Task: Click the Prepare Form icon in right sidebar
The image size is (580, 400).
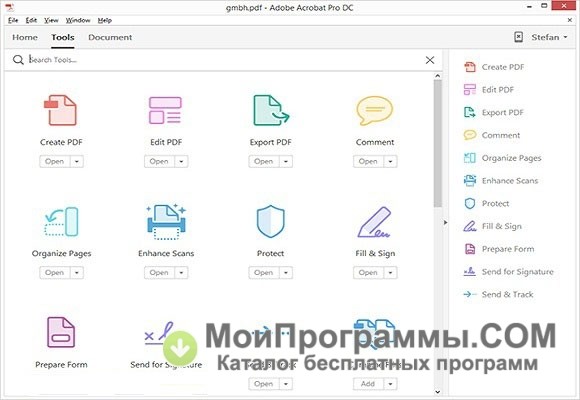Action: coord(470,249)
